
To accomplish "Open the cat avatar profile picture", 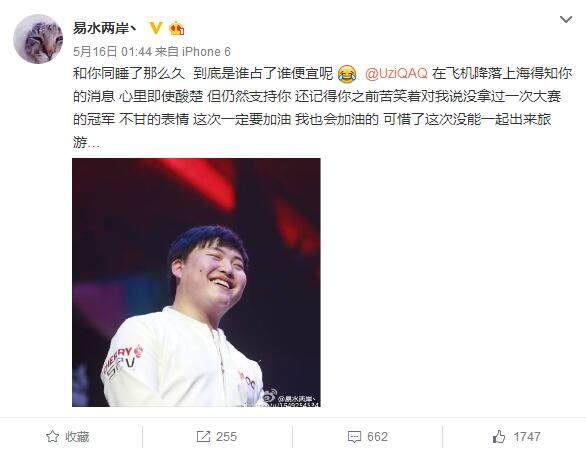I will 38,39.
